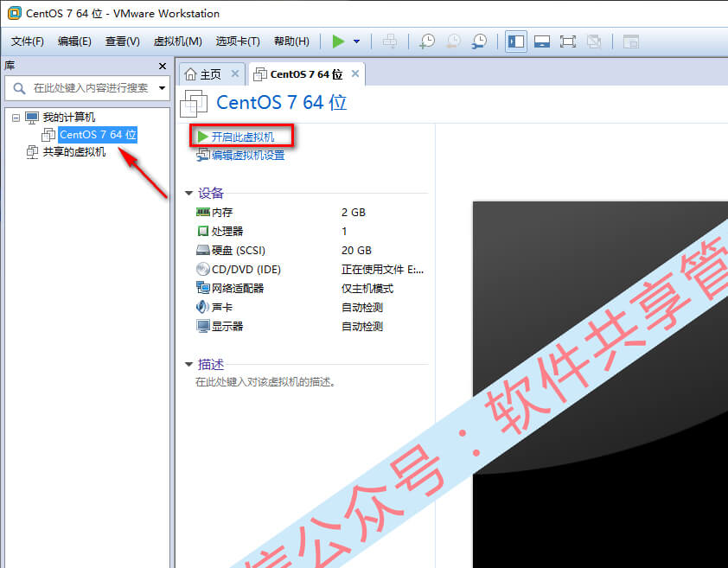Open the library search dropdown arrow
Screen dimensions: 728x568
[x=162, y=88]
